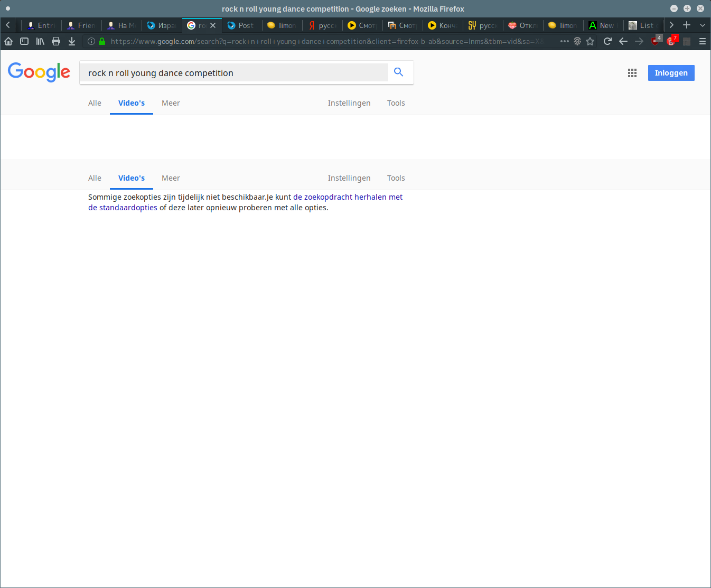Go back one page with the left arrow

pos(623,41)
